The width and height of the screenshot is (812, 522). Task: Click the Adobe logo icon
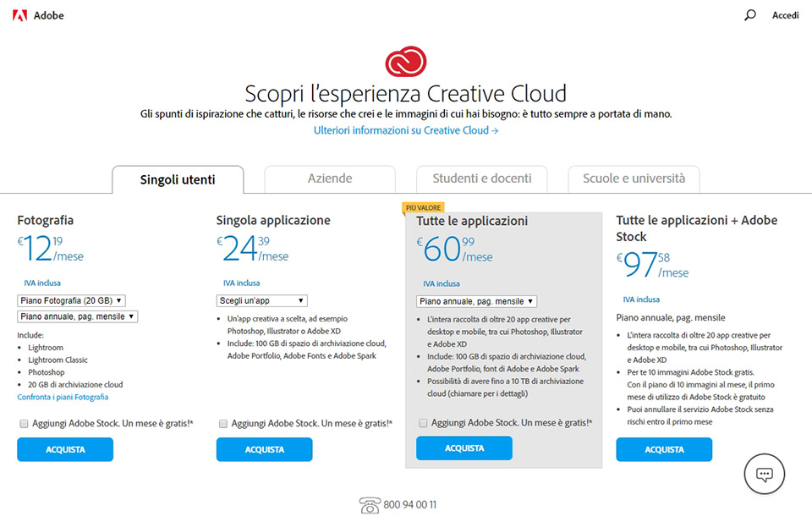click(x=19, y=15)
